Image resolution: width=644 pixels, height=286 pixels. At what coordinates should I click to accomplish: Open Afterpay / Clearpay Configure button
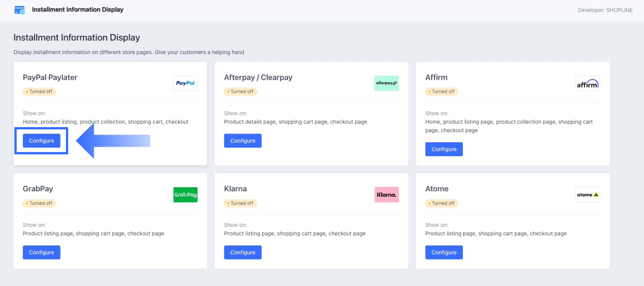click(243, 141)
